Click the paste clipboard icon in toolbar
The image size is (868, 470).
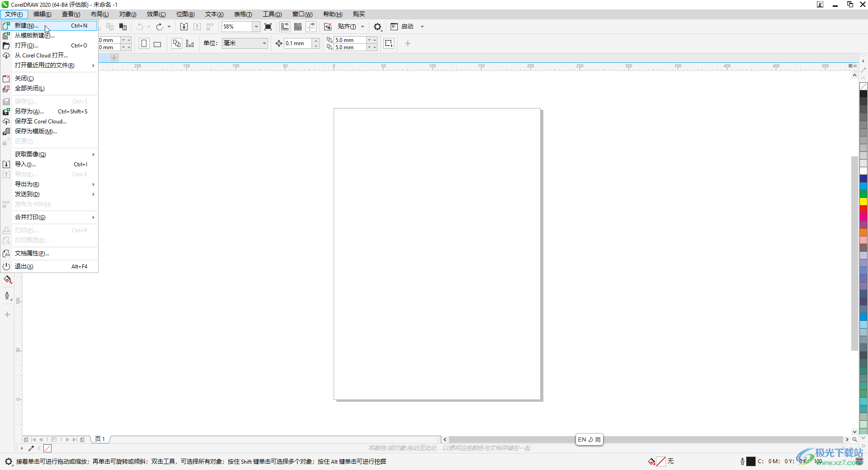(123, 27)
